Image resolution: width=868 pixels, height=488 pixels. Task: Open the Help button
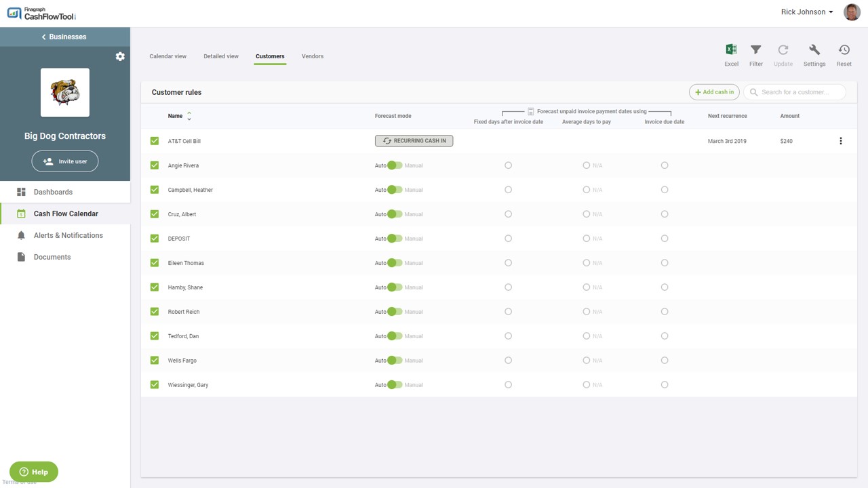click(34, 472)
